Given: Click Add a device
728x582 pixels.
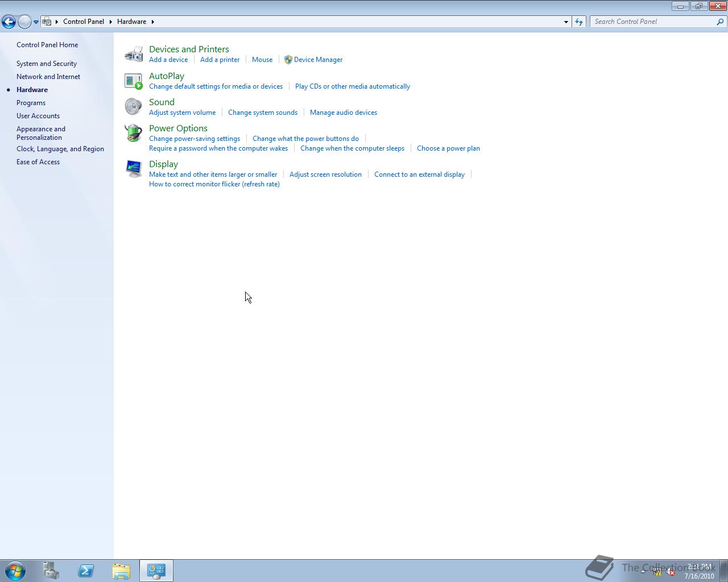Looking at the screenshot, I should pyautogui.click(x=168, y=60).
